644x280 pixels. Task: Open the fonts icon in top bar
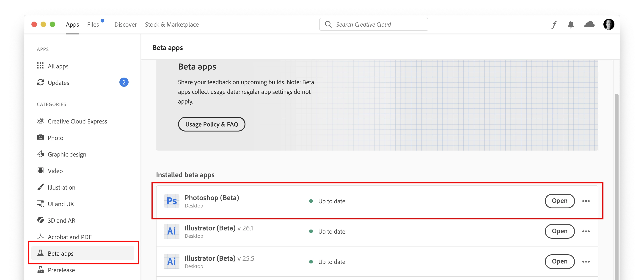click(x=554, y=25)
